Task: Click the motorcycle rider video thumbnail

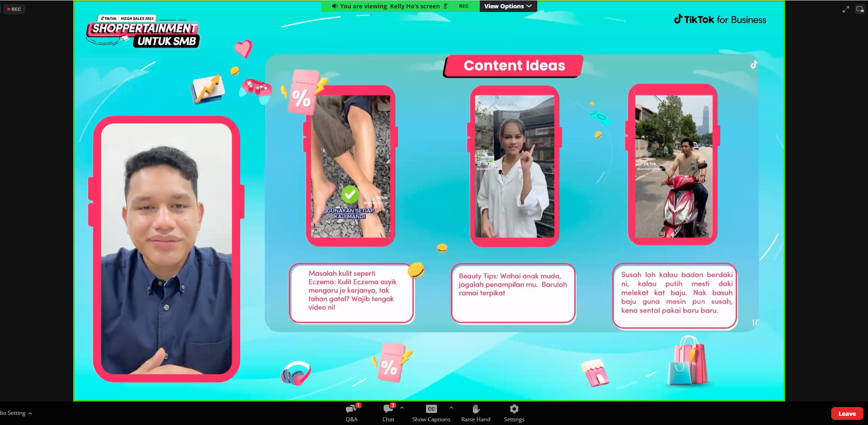Action: (x=673, y=166)
